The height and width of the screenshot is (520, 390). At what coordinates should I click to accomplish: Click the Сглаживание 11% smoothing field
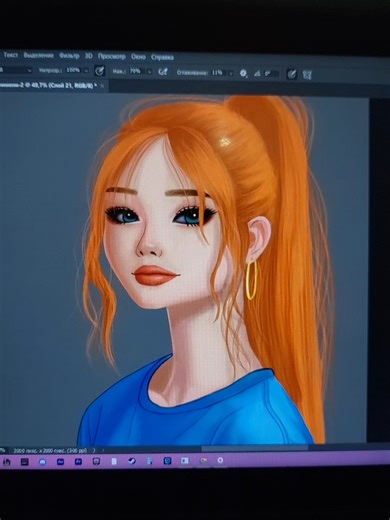click(217, 73)
